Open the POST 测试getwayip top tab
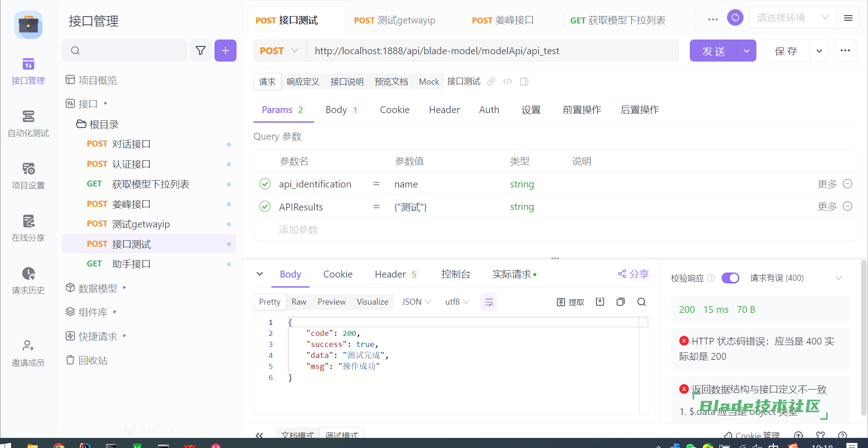Image resolution: width=868 pixels, height=448 pixels. click(395, 20)
